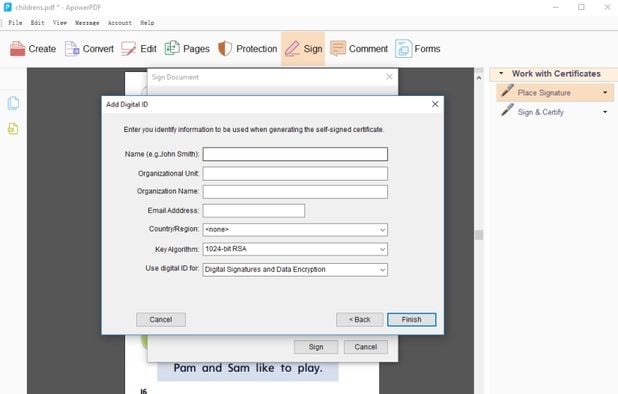Click the Sign & Certify pen icon
Screen dimensions: 618x394
click(507, 110)
